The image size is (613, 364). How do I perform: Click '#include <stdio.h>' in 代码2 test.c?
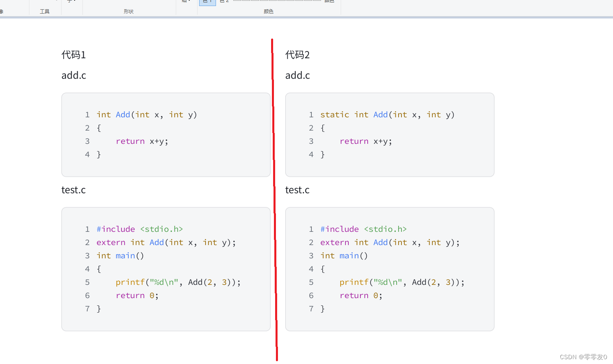coord(364,229)
